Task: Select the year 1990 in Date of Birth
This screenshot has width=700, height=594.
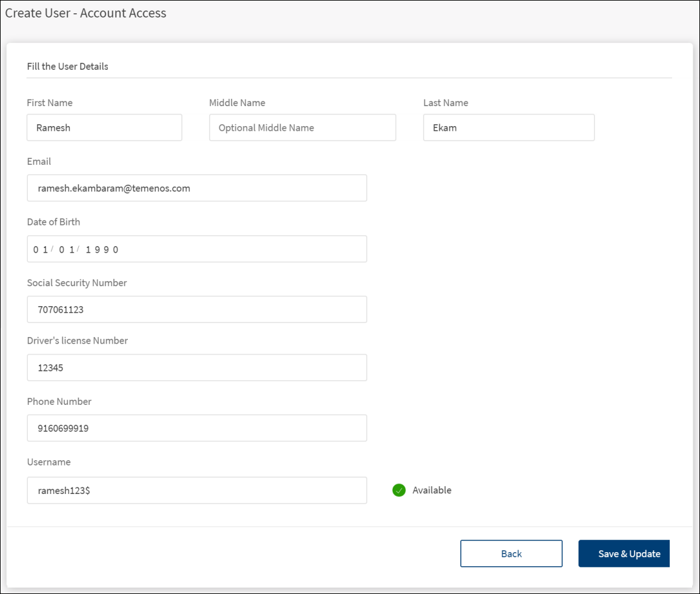Action: (102, 249)
